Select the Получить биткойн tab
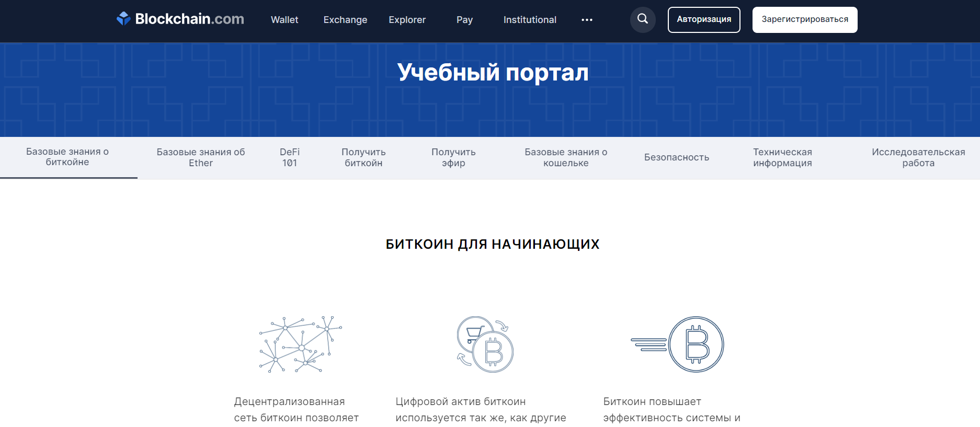 (x=363, y=157)
